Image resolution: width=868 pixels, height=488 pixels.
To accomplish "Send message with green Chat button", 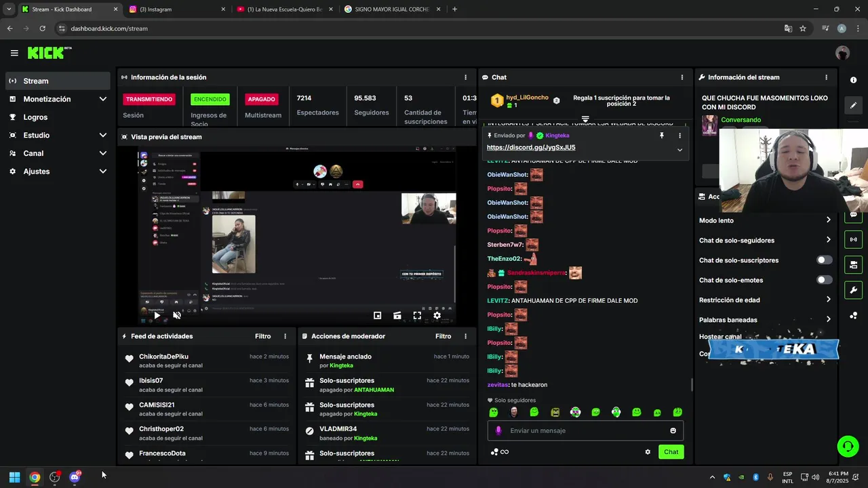I will tap(671, 452).
